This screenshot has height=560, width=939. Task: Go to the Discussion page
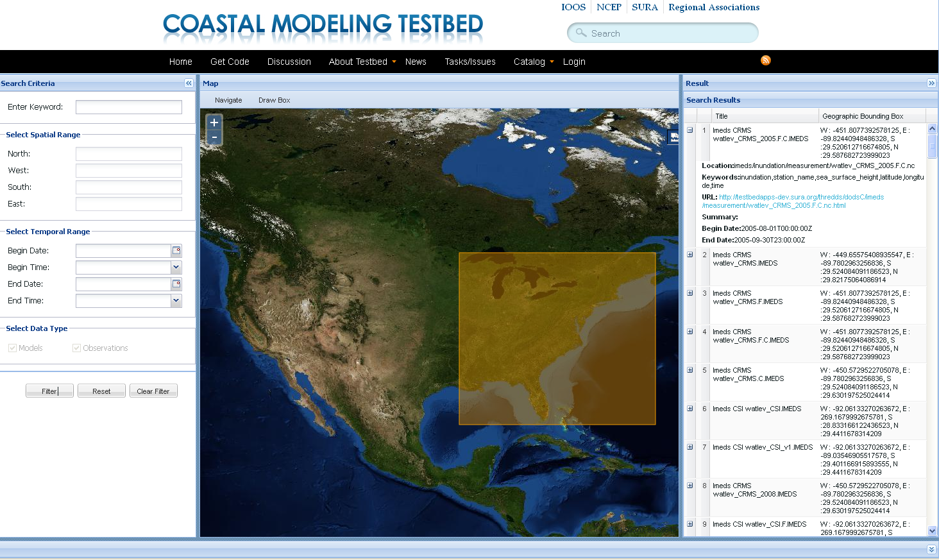(289, 62)
